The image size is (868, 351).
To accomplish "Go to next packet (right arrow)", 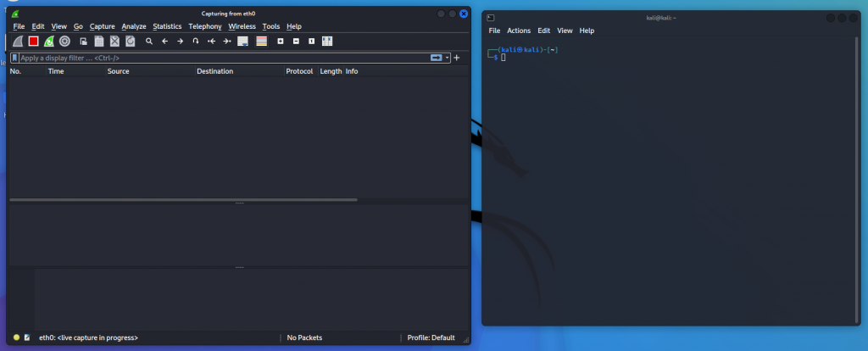I will tap(180, 41).
